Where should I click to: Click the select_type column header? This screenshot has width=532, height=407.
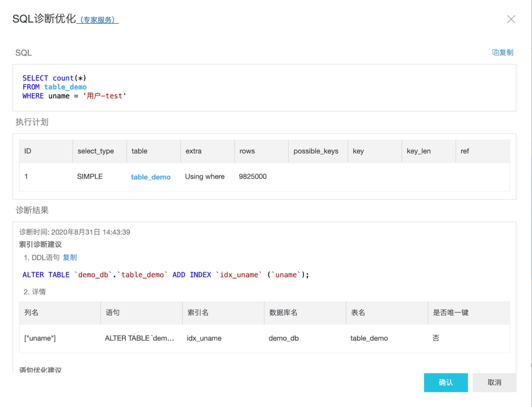tap(96, 151)
